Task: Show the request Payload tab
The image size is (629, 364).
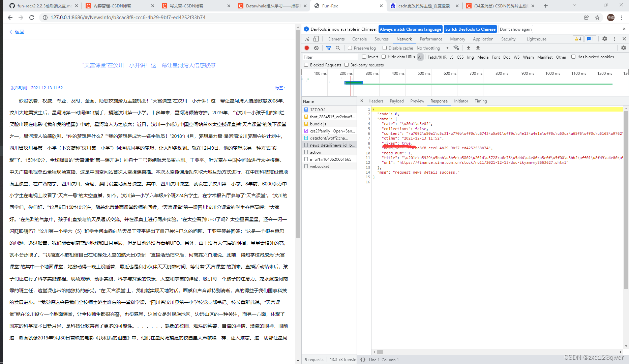Action: click(x=397, y=101)
